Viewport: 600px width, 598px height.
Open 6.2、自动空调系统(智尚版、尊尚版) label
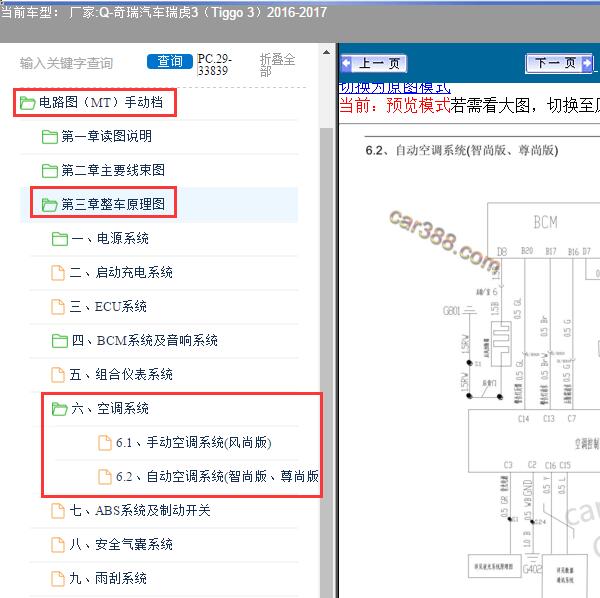[x=217, y=477]
